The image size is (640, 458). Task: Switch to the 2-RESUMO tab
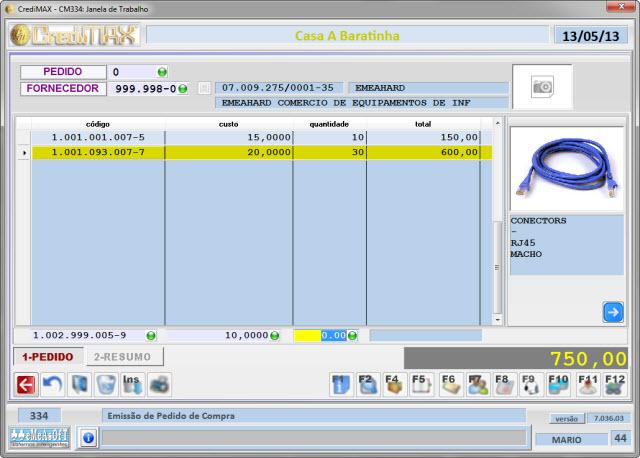tap(122, 356)
